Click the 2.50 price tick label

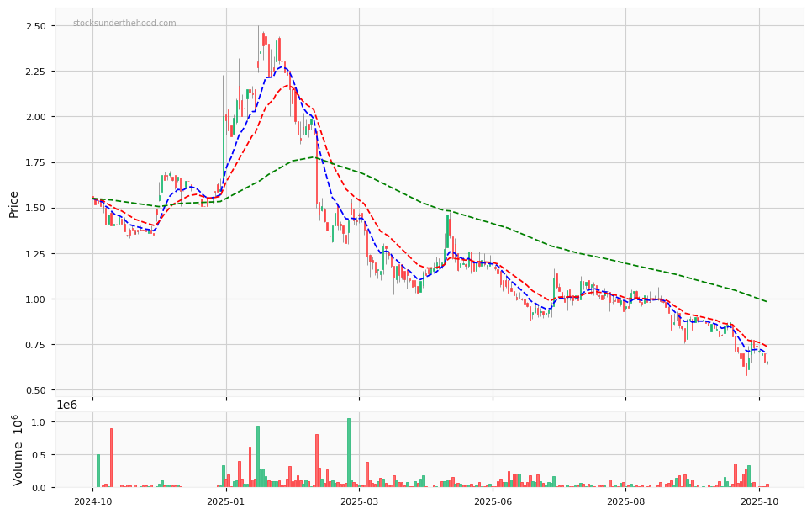tap(35, 26)
